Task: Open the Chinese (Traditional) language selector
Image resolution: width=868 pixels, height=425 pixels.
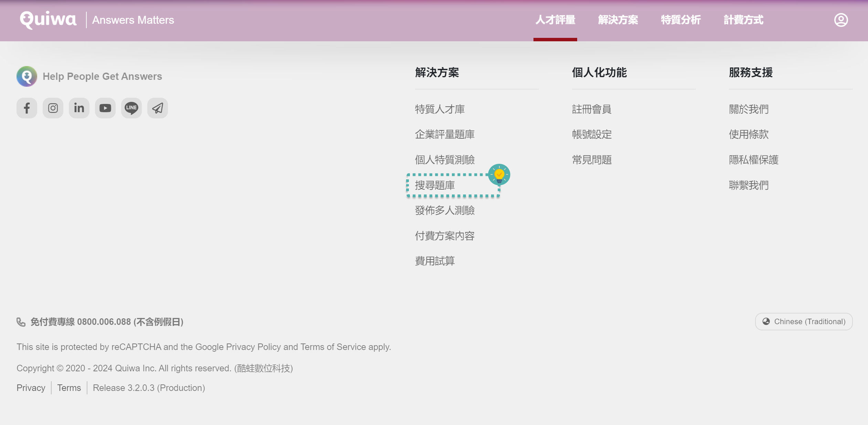Action: click(x=804, y=321)
